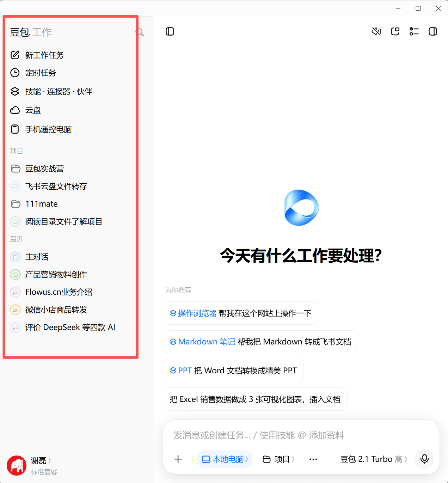The image size is (448, 483).
Task: Click the folder icon beside 111mate
Action: [x=16, y=204]
